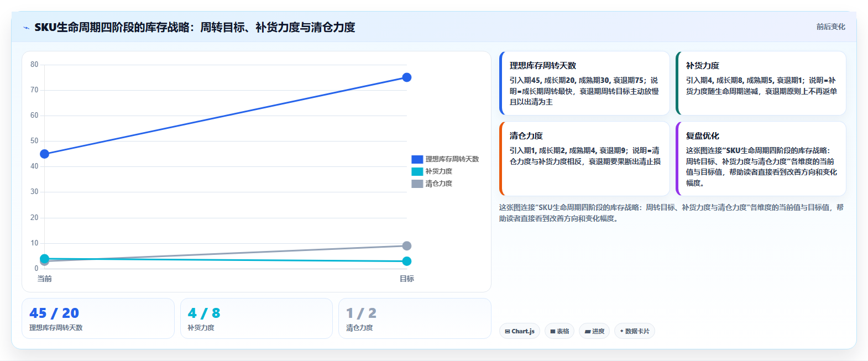Click the cyan data point at 目标
Image resolution: width=868 pixels, height=361 pixels.
click(406, 261)
